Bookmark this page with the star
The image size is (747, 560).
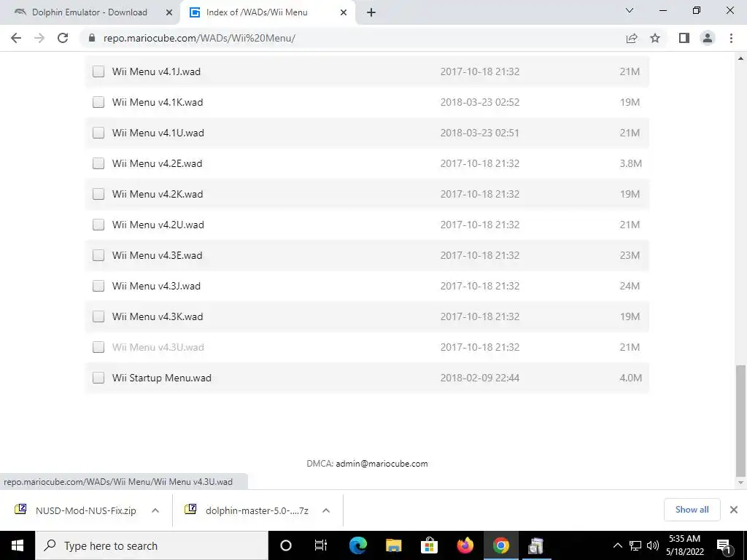coord(655,38)
